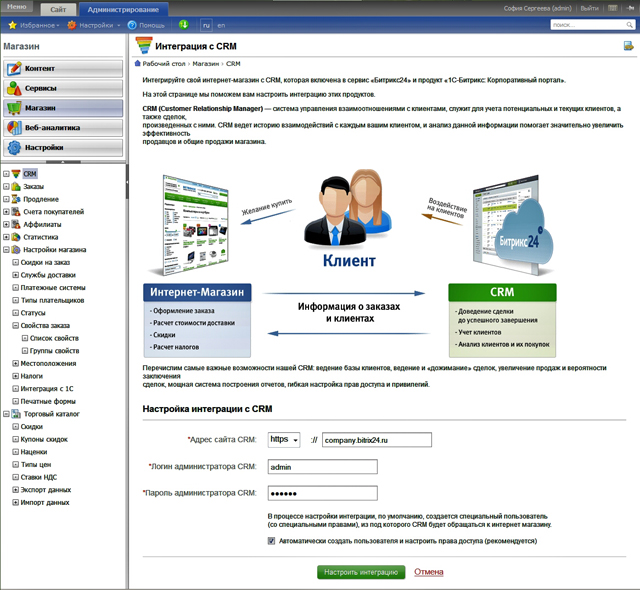Switch to the Сайт tab
This screenshot has height=590, width=640.
click(59, 7)
